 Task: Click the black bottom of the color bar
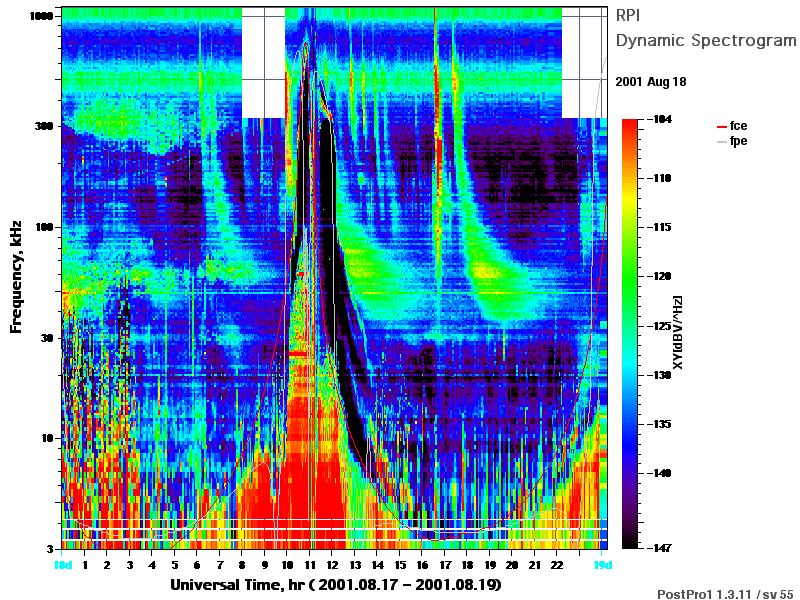click(630, 538)
